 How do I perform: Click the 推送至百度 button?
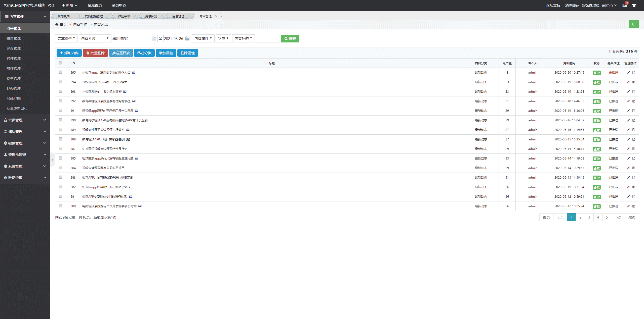(x=121, y=53)
